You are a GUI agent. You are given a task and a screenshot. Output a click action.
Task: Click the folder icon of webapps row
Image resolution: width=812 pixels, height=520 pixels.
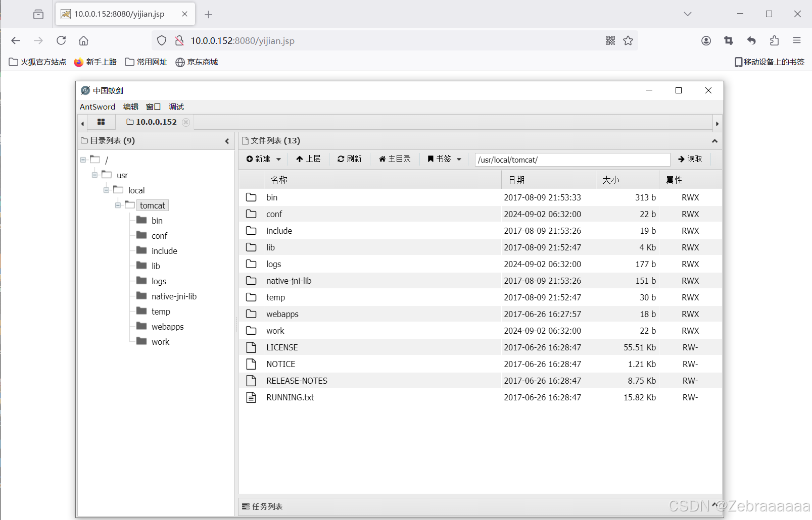click(251, 314)
